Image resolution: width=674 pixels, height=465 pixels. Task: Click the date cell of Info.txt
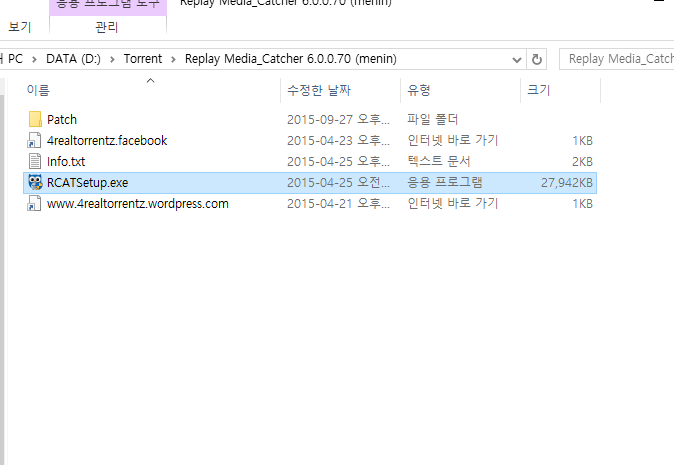pos(338,162)
